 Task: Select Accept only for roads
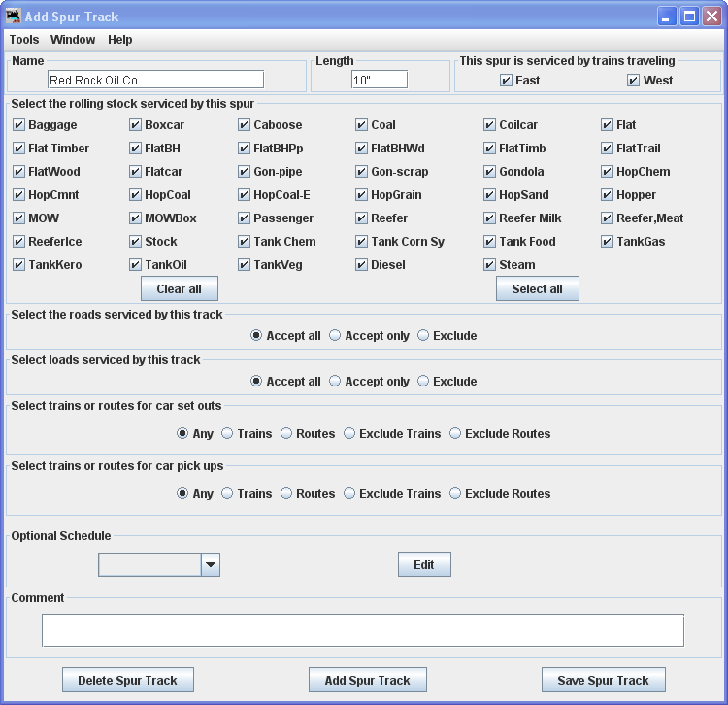coord(335,336)
